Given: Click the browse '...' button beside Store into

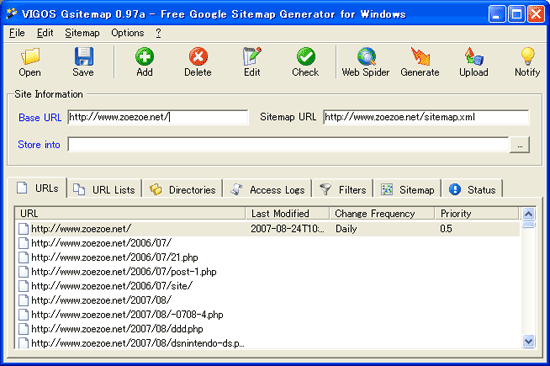Looking at the screenshot, I should pyautogui.click(x=520, y=145).
